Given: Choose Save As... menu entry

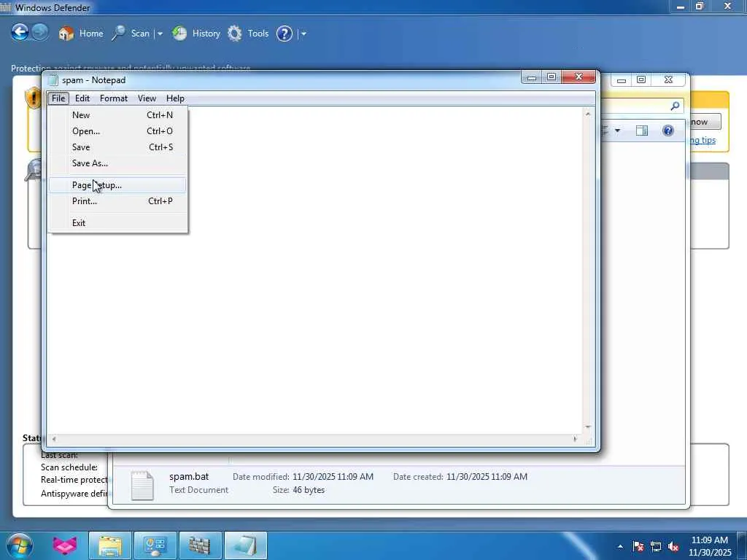Looking at the screenshot, I should click(117, 163).
